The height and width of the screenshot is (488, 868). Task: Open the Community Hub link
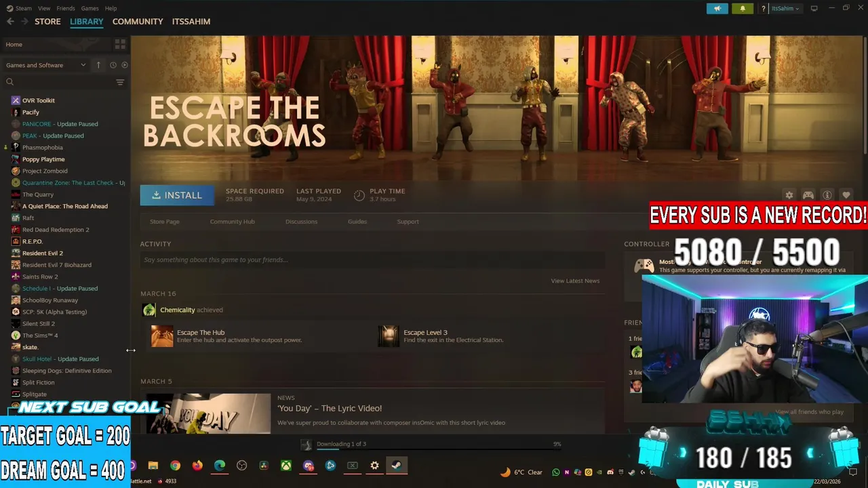coord(232,222)
